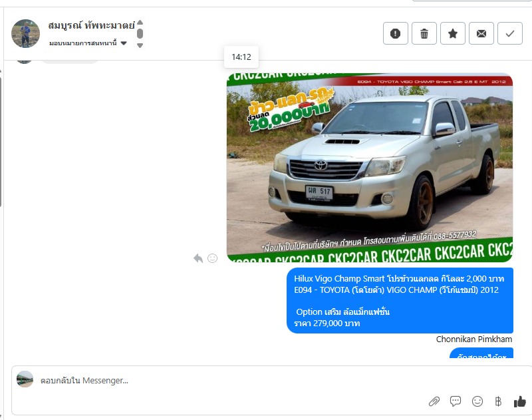Click page avatar beside reply box
Screen dimensions: 532x420
25,379
